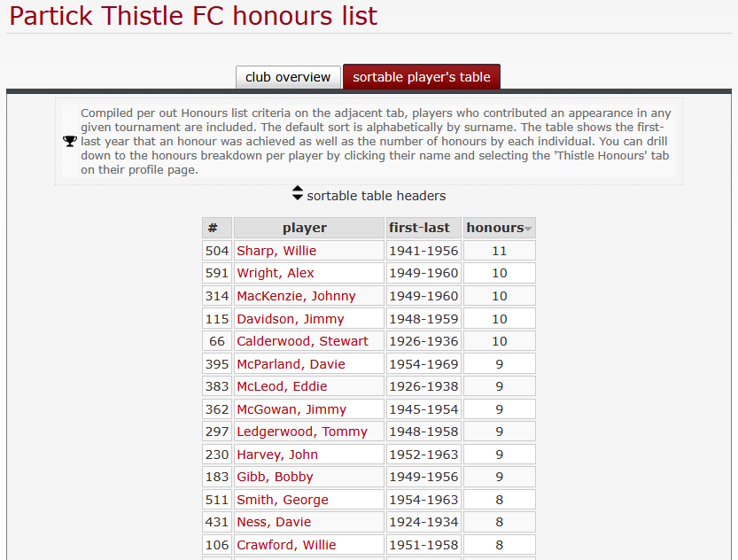Open McGowan, Jimmy profile link
738x560 pixels.
coord(291,409)
